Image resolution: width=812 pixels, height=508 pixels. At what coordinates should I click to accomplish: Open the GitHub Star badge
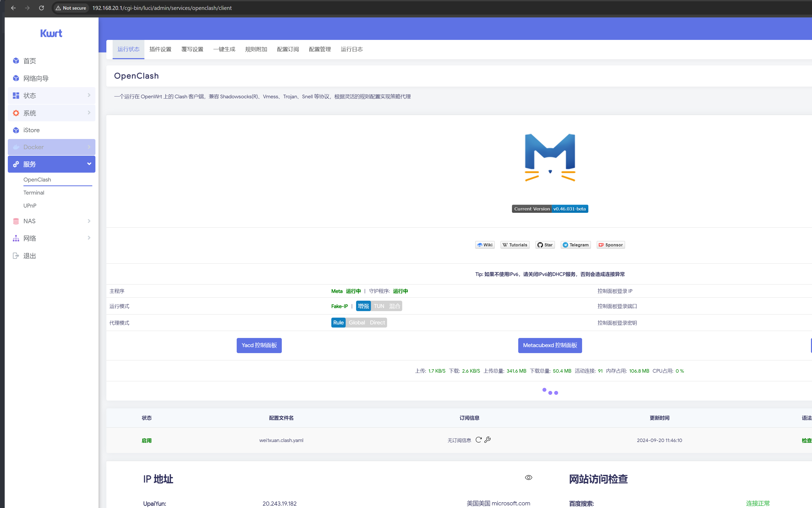point(545,245)
